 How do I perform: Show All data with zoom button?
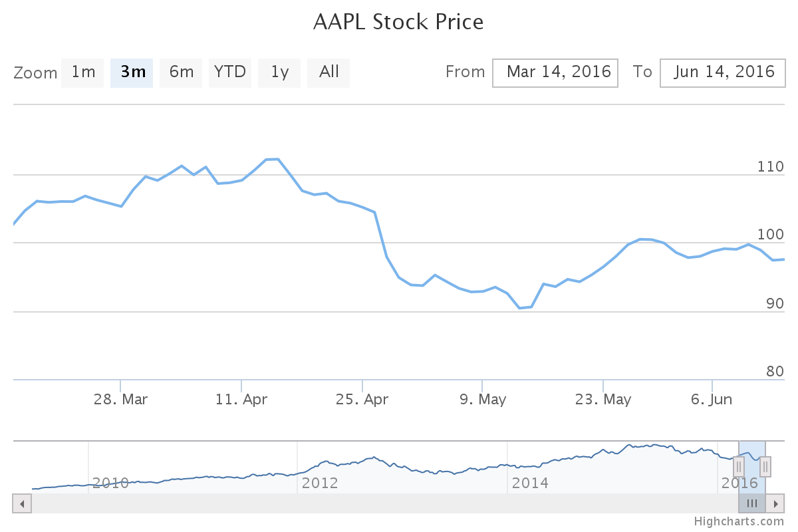329,72
